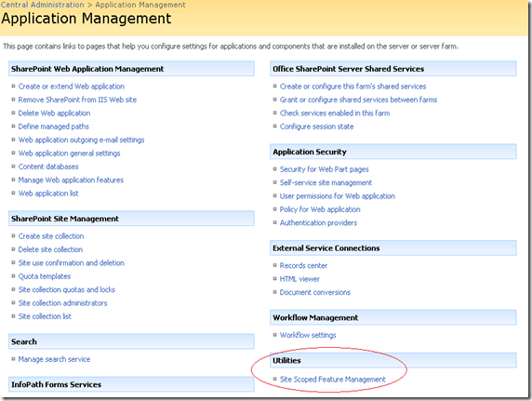
Task: Click the Application Management page title
Action: click(x=86, y=19)
